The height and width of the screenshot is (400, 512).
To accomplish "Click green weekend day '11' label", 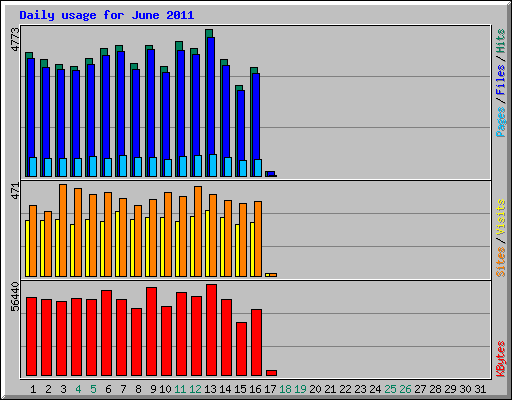I will click(x=180, y=389).
